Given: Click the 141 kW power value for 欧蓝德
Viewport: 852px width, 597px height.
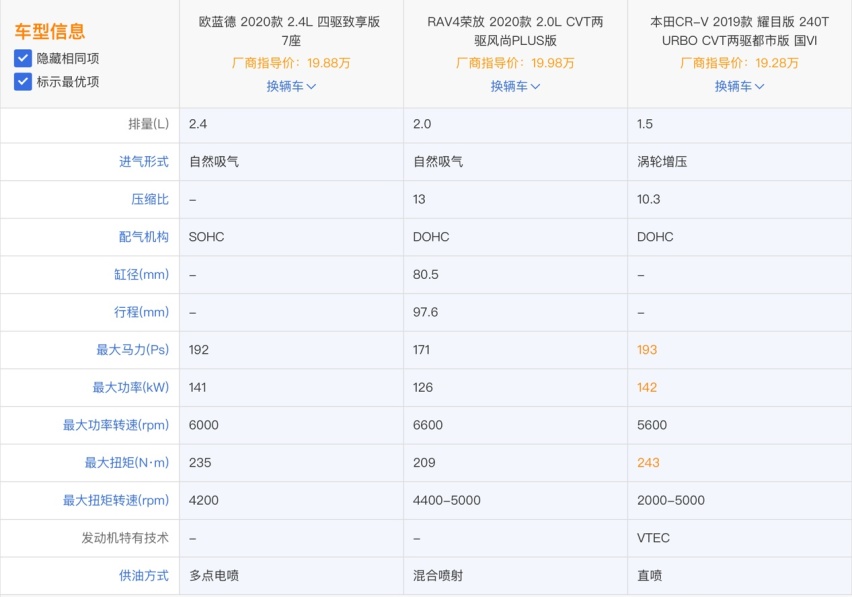Looking at the screenshot, I should tap(197, 387).
